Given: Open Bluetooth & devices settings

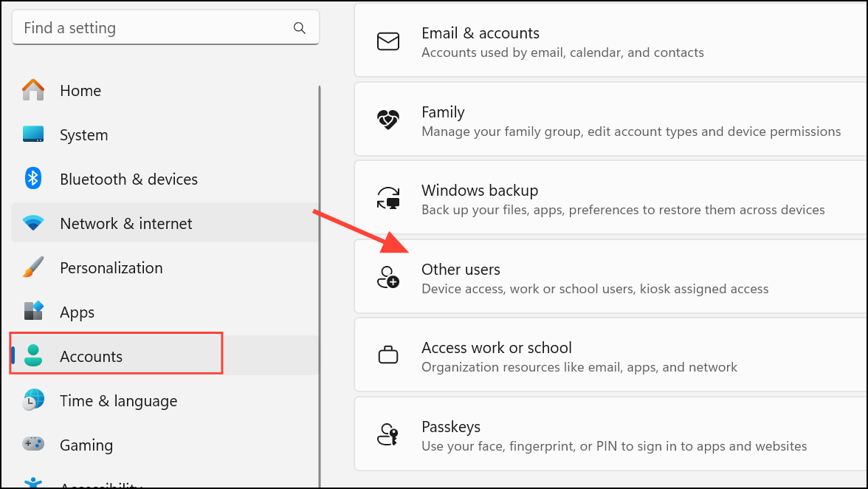Looking at the screenshot, I should [165, 179].
